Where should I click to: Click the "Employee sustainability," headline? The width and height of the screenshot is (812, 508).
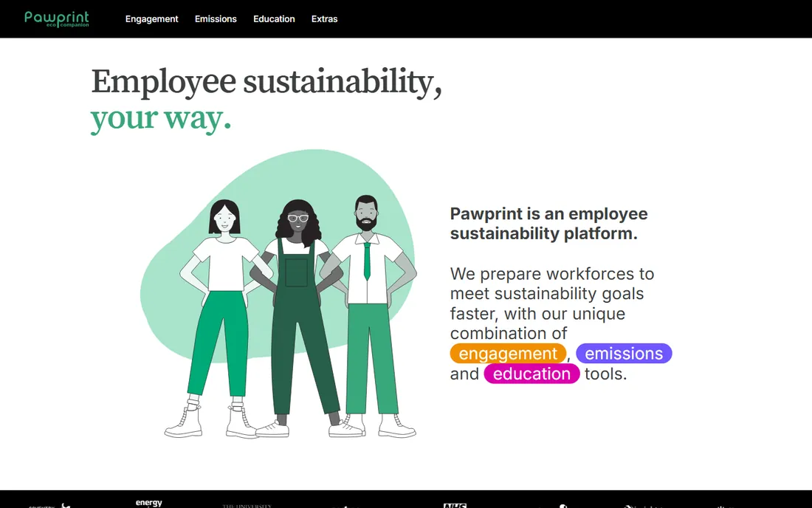click(266, 82)
